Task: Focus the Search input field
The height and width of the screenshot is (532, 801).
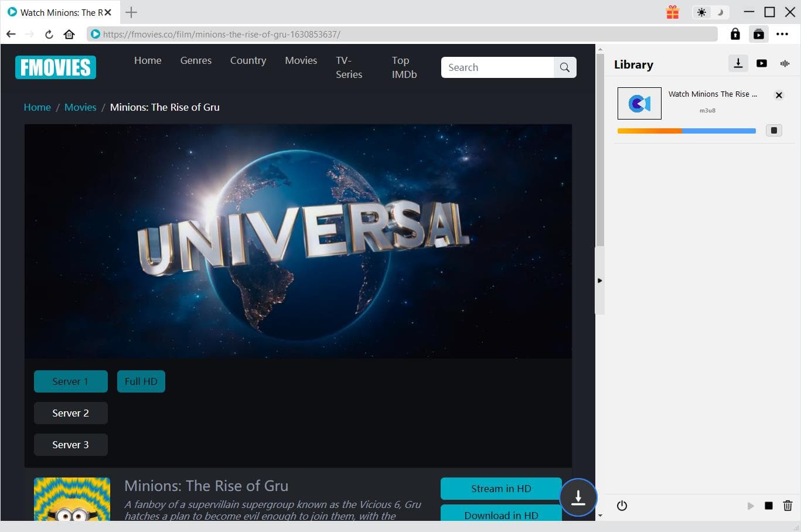Action: click(x=497, y=67)
